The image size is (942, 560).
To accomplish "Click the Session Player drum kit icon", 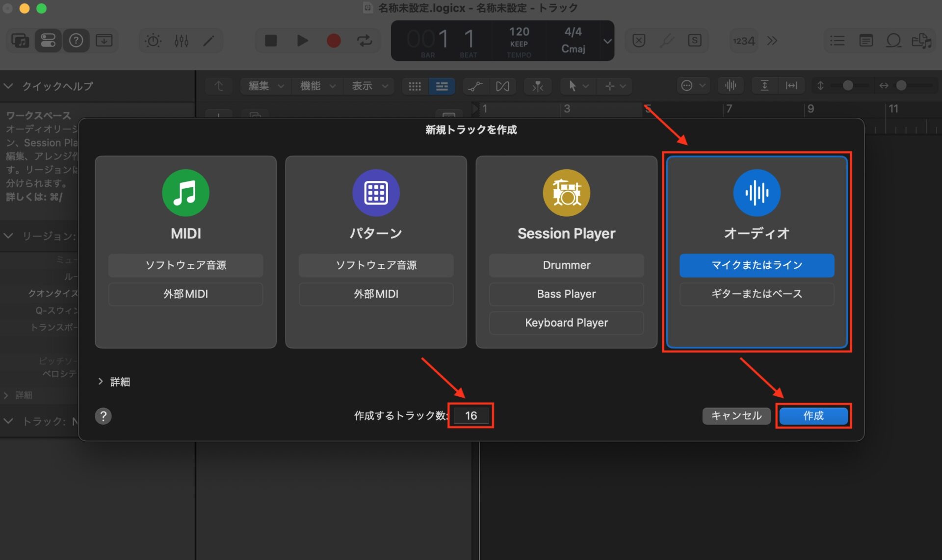I will click(566, 193).
